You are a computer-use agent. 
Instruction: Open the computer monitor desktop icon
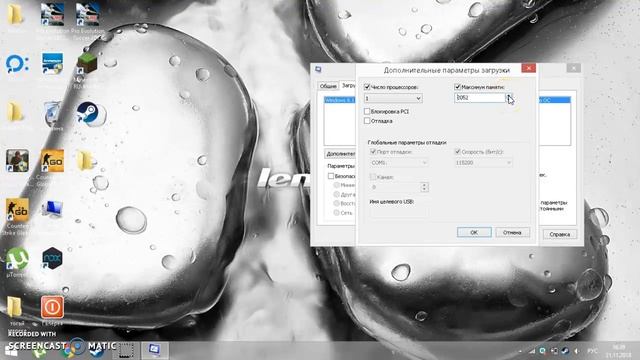(52, 209)
